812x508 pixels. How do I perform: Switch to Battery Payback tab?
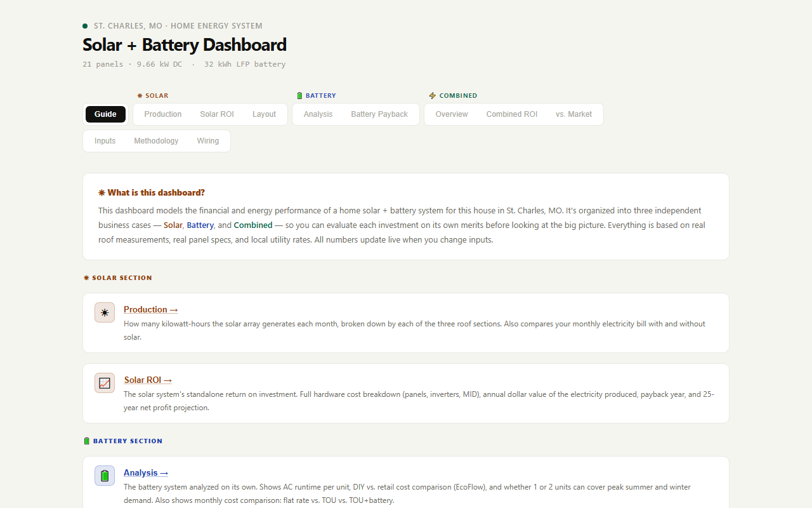pos(379,114)
